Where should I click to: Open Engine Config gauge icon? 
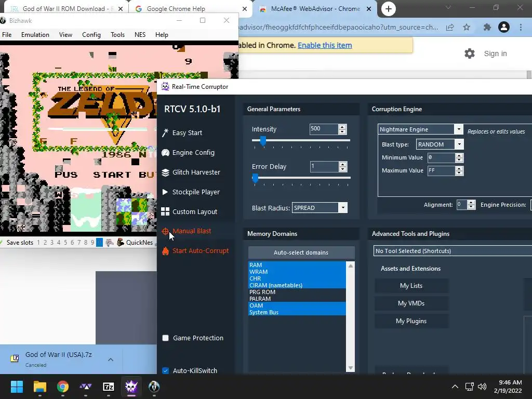coord(165,153)
